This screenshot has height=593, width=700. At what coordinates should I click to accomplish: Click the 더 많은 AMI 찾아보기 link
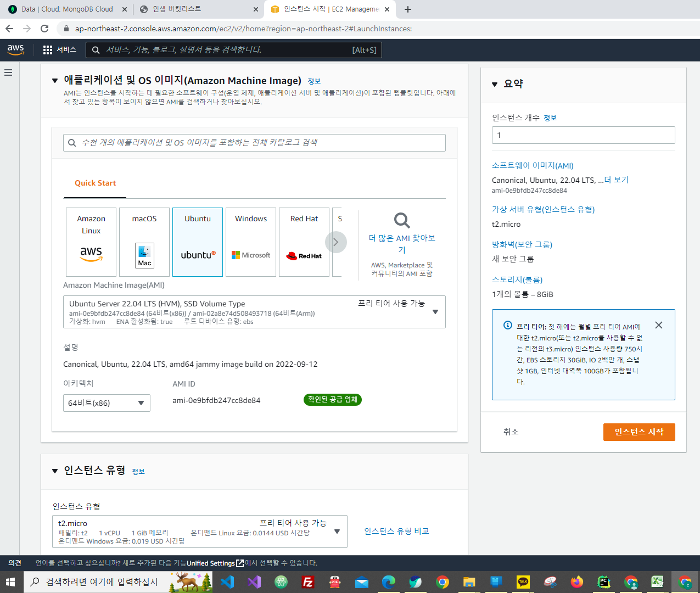coord(402,244)
